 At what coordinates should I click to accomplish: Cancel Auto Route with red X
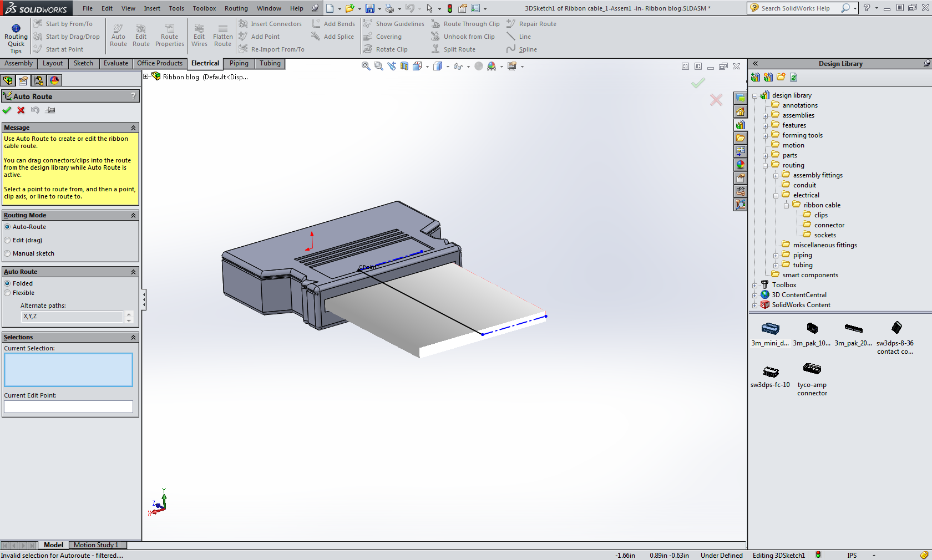(21, 110)
